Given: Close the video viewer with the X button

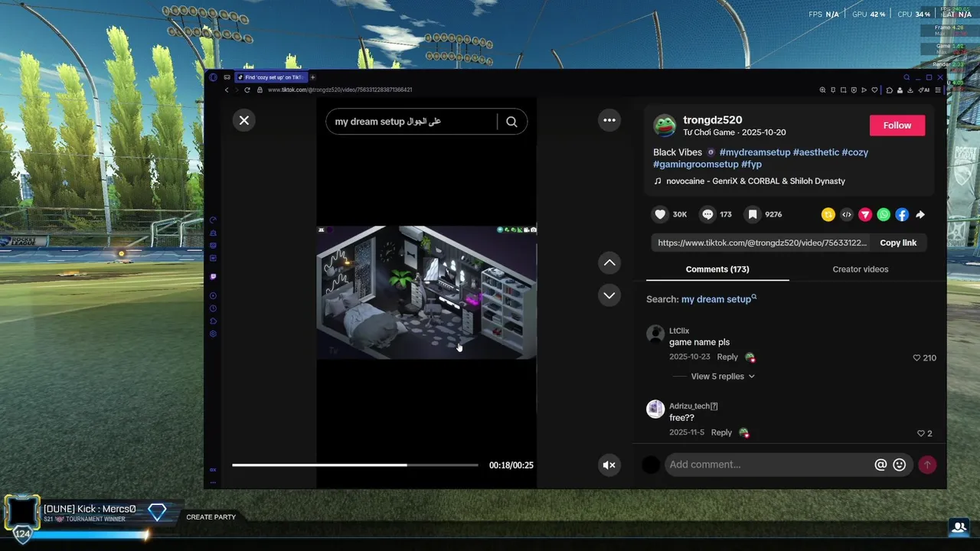Looking at the screenshot, I should 244,120.
